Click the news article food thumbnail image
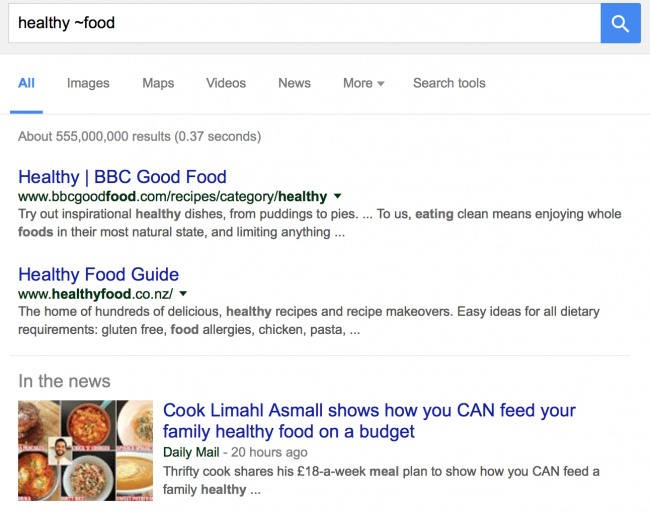This screenshot has height=513, width=650. click(85, 450)
